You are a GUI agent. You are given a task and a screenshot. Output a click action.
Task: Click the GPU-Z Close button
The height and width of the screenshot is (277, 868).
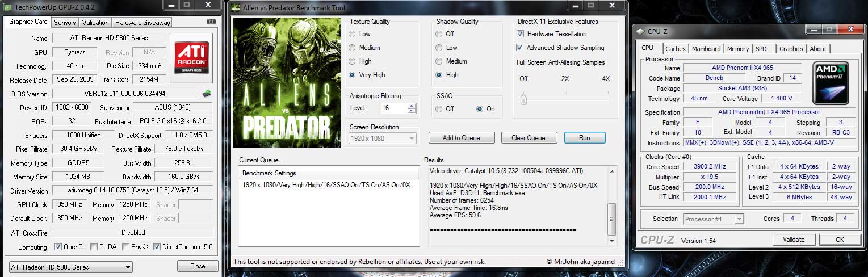[198, 266]
